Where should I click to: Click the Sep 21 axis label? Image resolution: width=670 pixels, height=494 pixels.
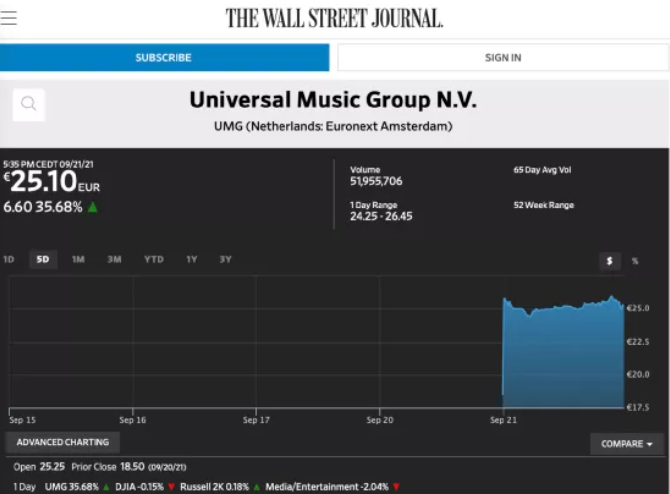pyautogui.click(x=503, y=420)
